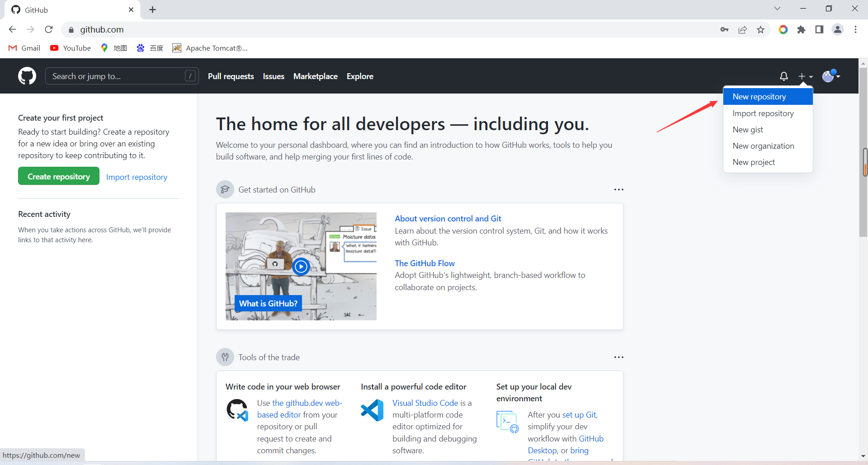Viewport: 868px width, 465px height.
Task: Open the Visual Studio Code link
Action: pyautogui.click(x=425, y=403)
